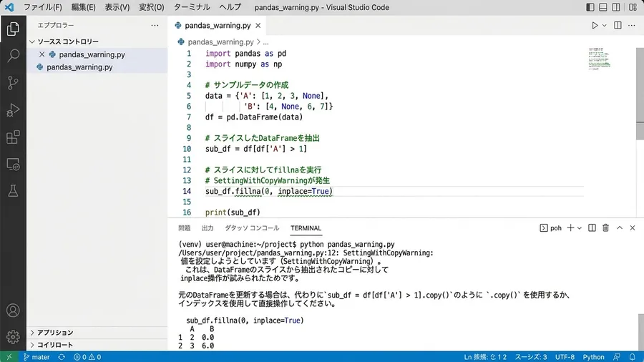Split the terminal panel
This screenshot has height=362, width=644.
click(592, 228)
